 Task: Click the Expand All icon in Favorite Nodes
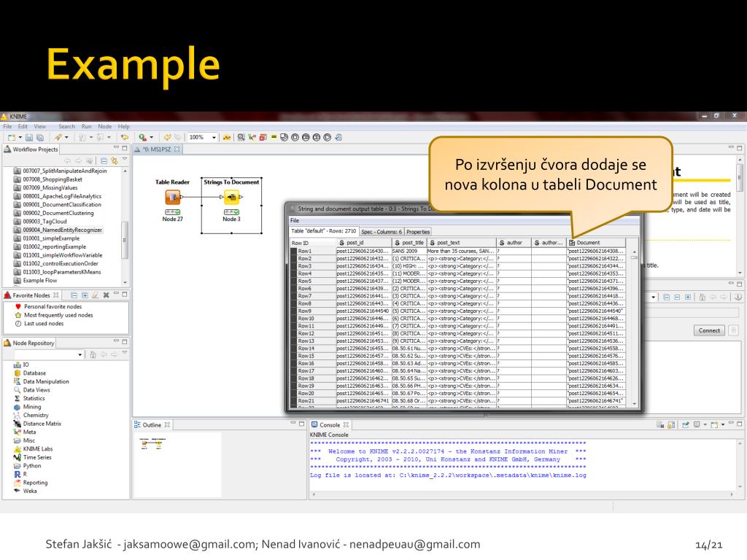(x=85, y=295)
